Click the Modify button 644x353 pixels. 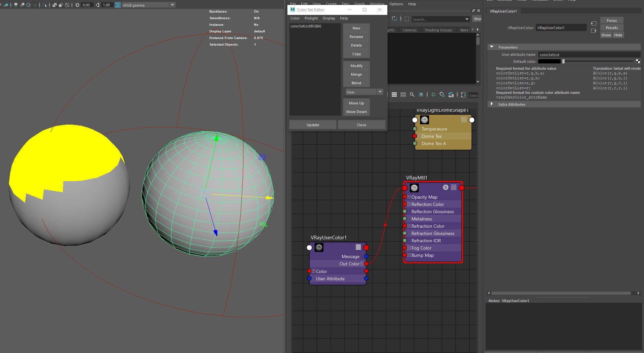click(x=356, y=66)
